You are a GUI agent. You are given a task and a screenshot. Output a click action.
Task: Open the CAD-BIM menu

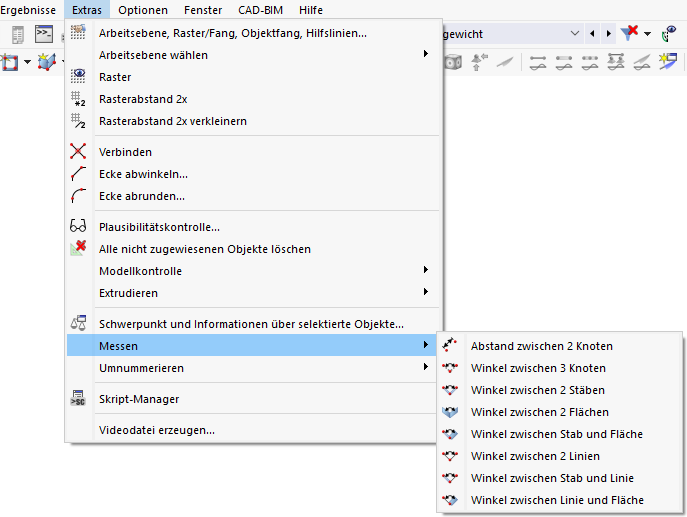[x=260, y=10]
